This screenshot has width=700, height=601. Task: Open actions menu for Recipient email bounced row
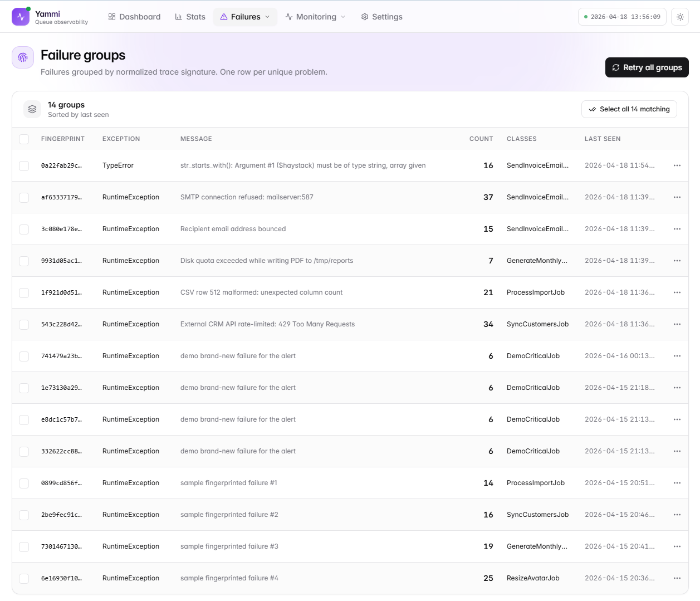(677, 229)
